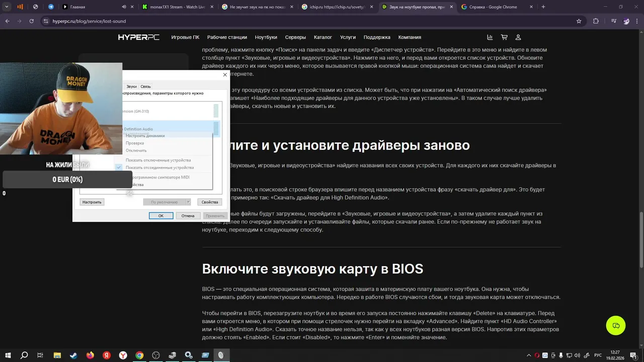Switch РУС keyboard language indicator
644x362 pixels.
pos(598,355)
